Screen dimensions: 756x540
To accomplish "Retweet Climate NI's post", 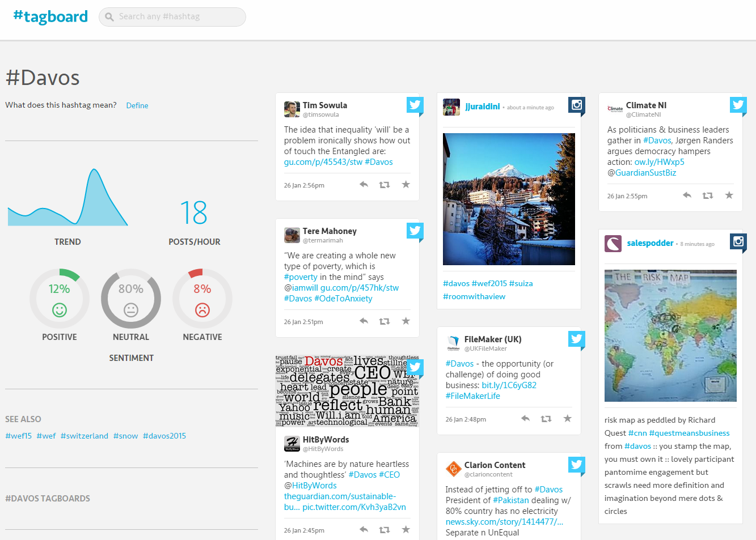I will [x=708, y=195].
